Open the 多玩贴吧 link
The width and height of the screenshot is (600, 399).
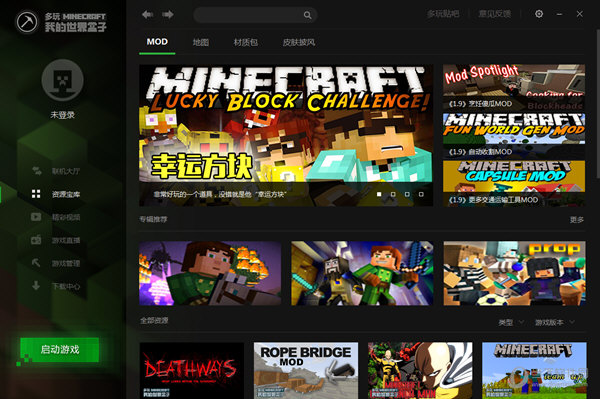(x=443, y=14)
